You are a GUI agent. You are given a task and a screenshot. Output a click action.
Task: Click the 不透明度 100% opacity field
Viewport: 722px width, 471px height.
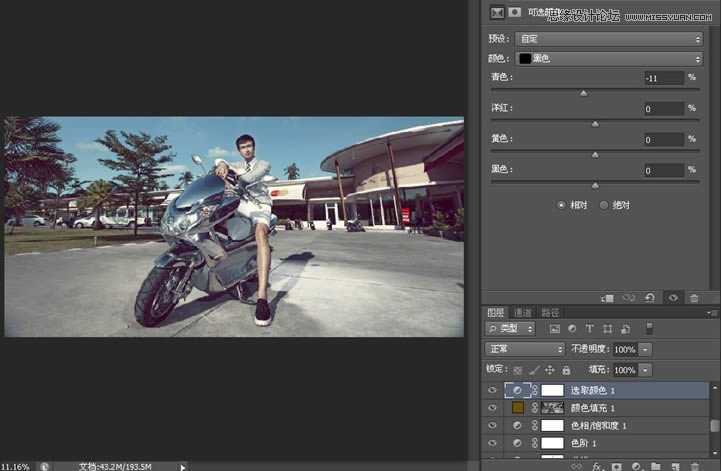click(626, 350)
